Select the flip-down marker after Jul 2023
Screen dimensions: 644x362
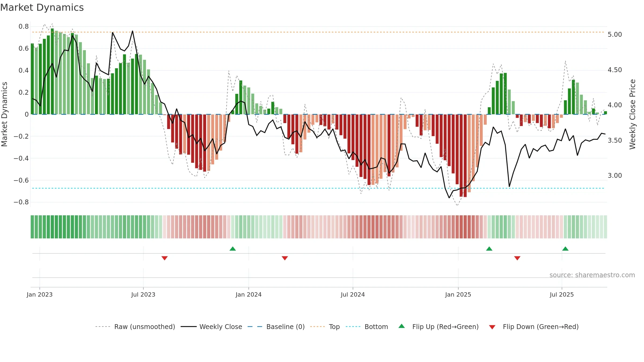pos(164,258)
